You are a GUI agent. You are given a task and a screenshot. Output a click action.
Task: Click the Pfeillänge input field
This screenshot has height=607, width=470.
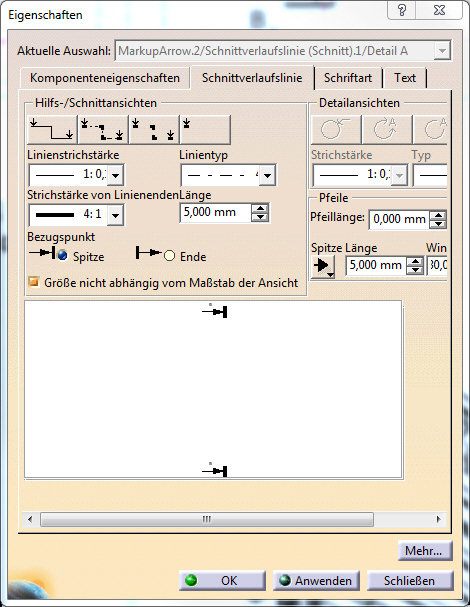(x=400, y=219)
